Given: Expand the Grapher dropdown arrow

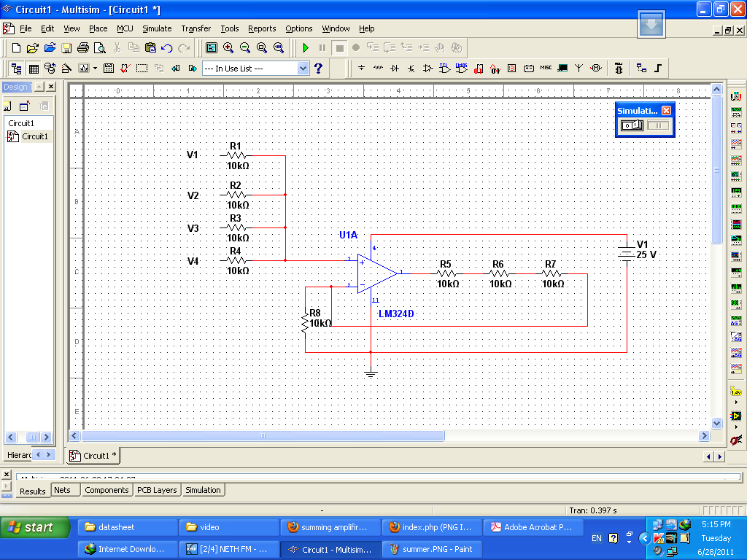Looking at the screenshot, I should [96, 68].
